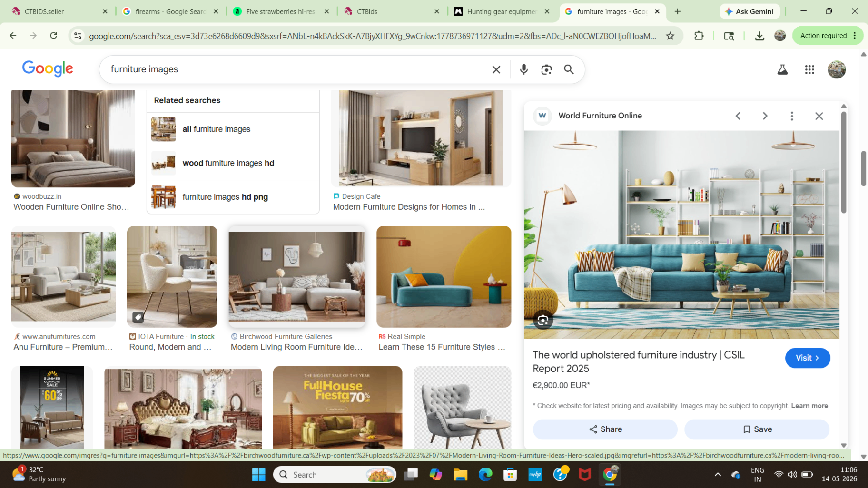
Task: Open Chrome downloads icon
Action: click(x=759, y=36)
